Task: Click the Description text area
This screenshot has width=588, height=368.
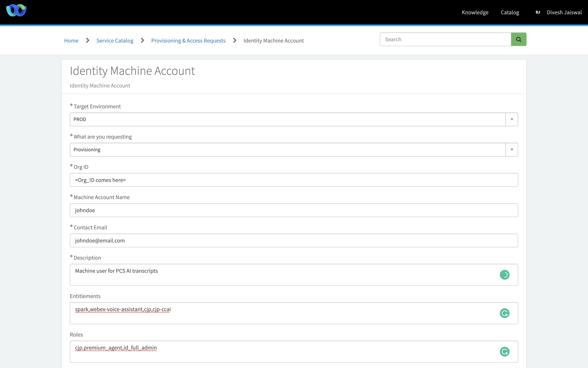Action: pyautogui.click(x=294, y=275)
